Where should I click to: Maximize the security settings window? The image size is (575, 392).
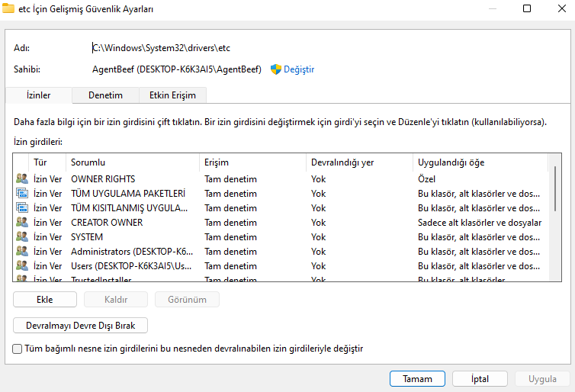pos(527,8)
